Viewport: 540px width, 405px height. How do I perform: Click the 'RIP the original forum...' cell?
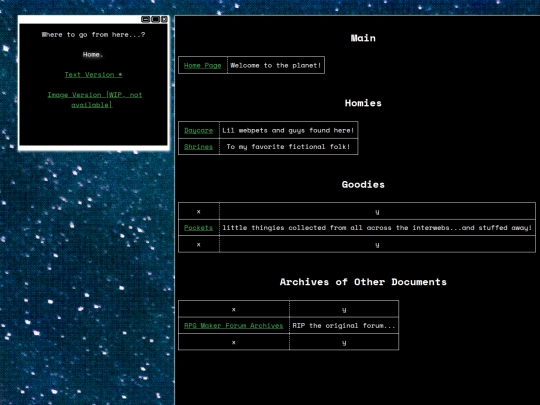pos(344,325)
